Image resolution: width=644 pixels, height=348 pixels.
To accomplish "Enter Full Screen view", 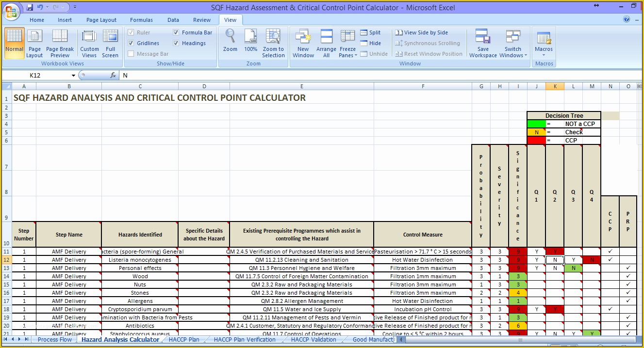I will coord(110,43).
